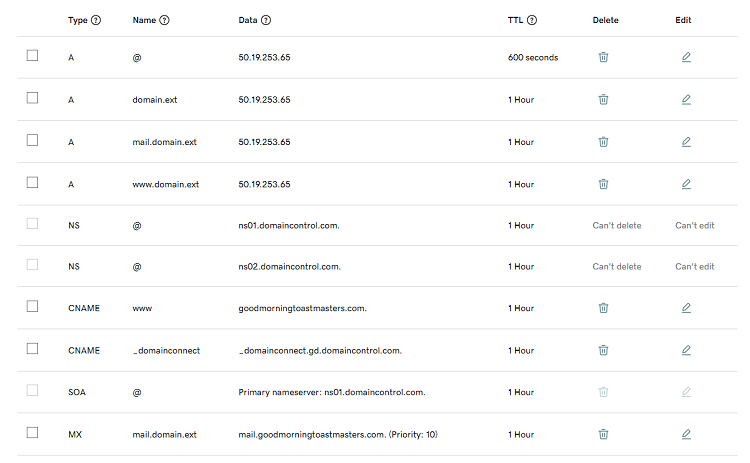Delete the CNAME www record
750x463 pixels.
coord(603,308)
